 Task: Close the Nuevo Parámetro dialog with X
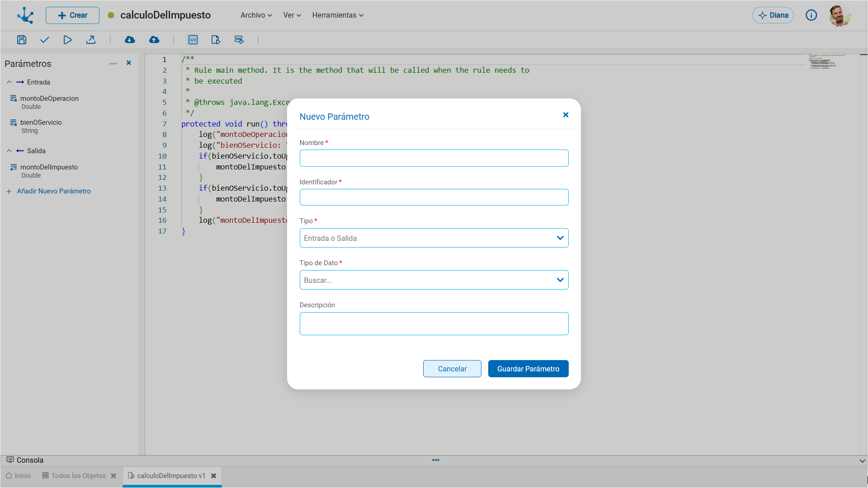[566, 115]
